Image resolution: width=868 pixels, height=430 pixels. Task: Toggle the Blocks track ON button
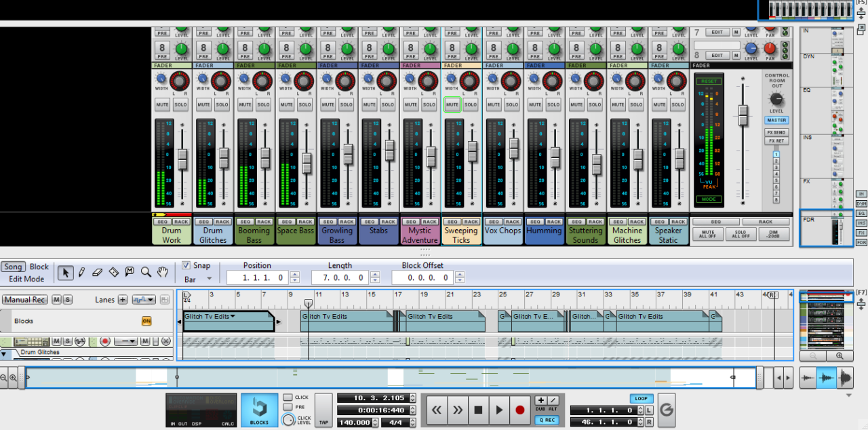click(x=146, y=321)
